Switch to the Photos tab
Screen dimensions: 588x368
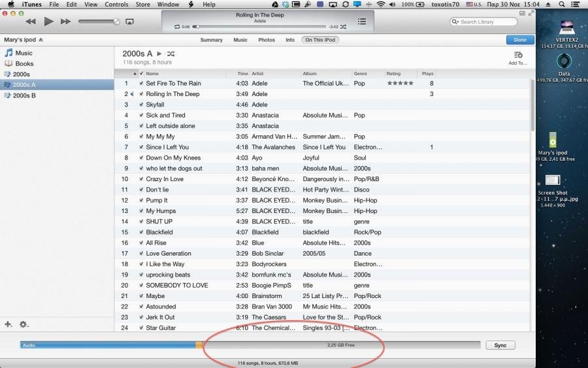267,40
